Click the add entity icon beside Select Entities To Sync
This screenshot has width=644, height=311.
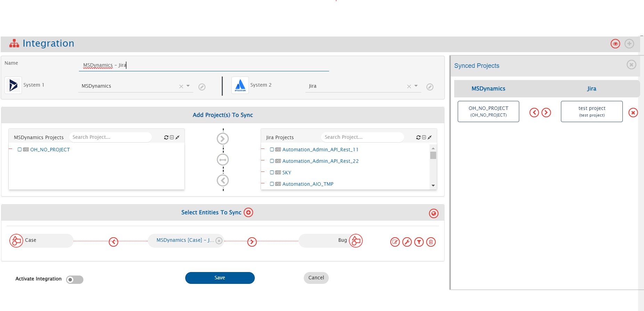pyautogui.click(x=248, y=213)
